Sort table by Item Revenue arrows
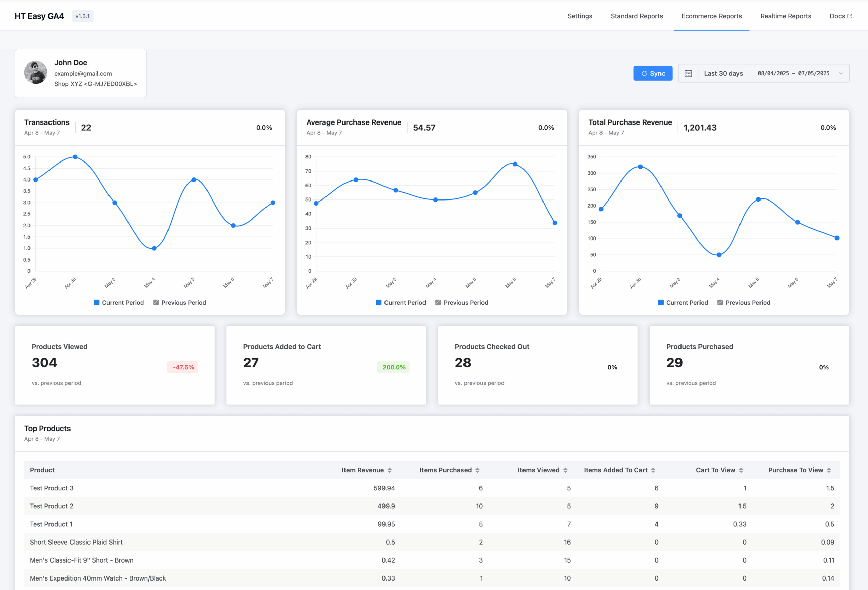 (390, 470)
